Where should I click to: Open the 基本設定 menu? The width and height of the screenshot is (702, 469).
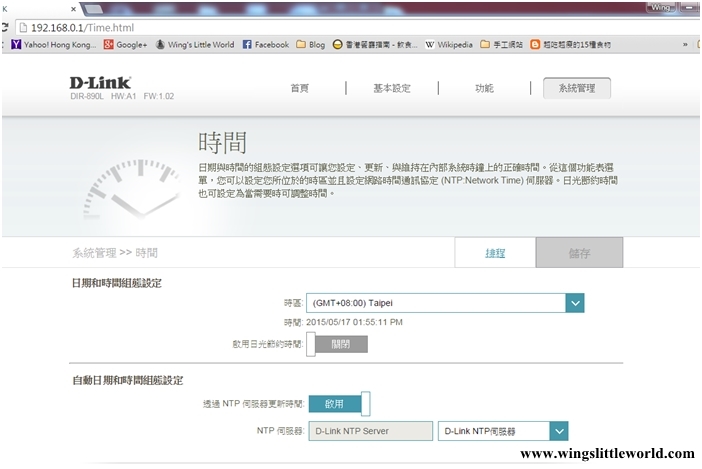(x=391, y=88)
